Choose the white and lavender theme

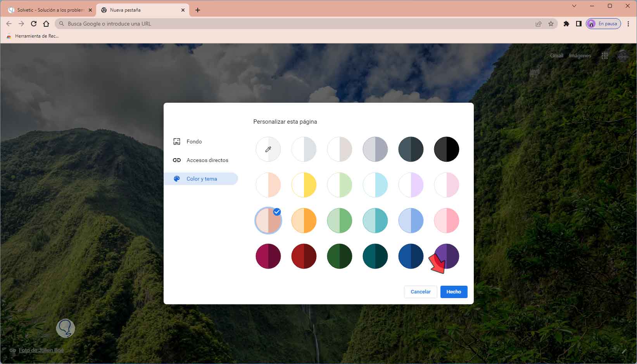click(x=411, y=185)
